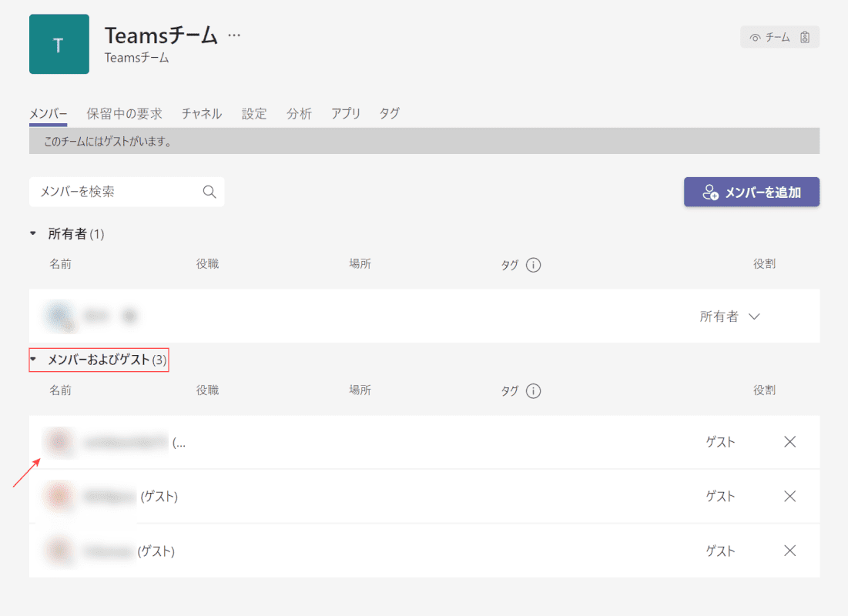This screenshot has width=848, height=616.
Task: Open the チャネル tab
Action: [202, 113]
